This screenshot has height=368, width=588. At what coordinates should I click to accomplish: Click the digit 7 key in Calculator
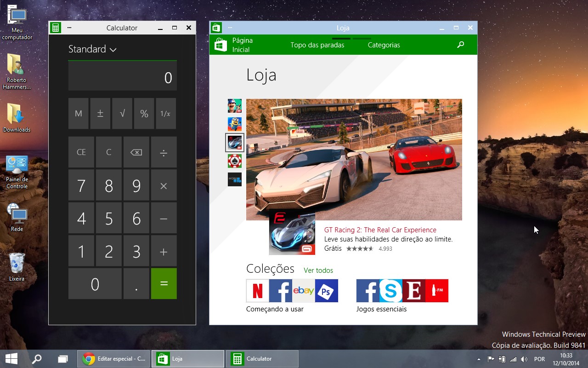[x=81, y=185]
